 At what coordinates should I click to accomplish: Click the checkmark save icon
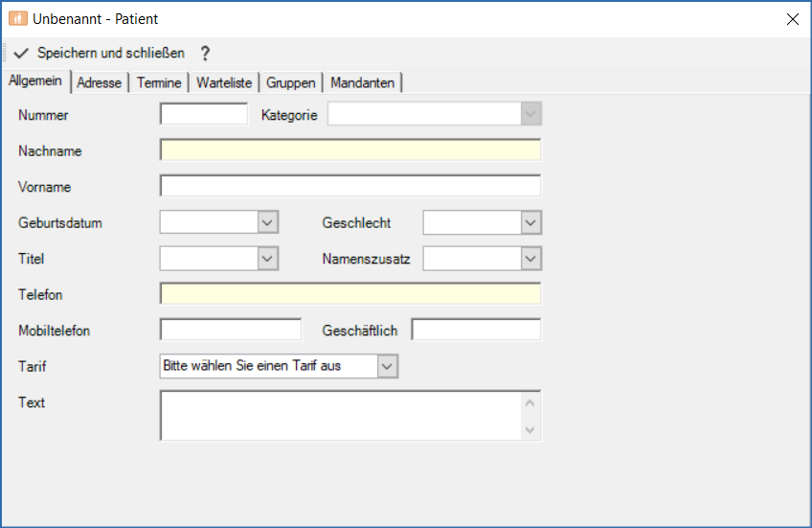coord(22,54)
